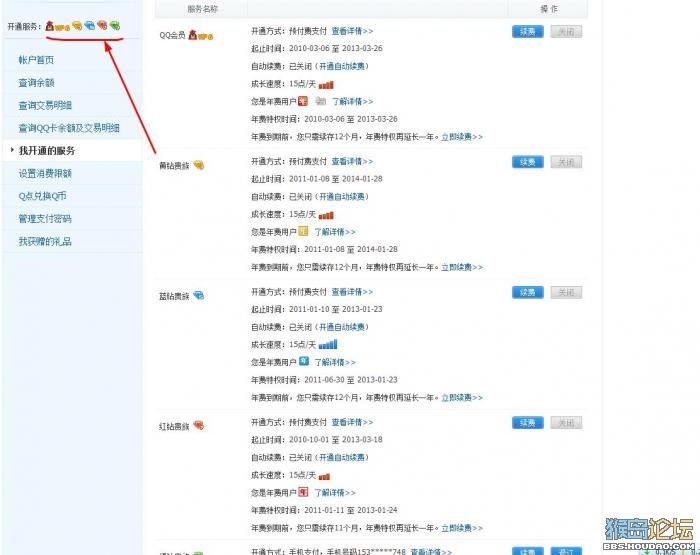Image resolution: width=700 pixels, height=555 pixels.
Task: Open 我获赠的礼品 in the sidebar
Action: (45, 242)
